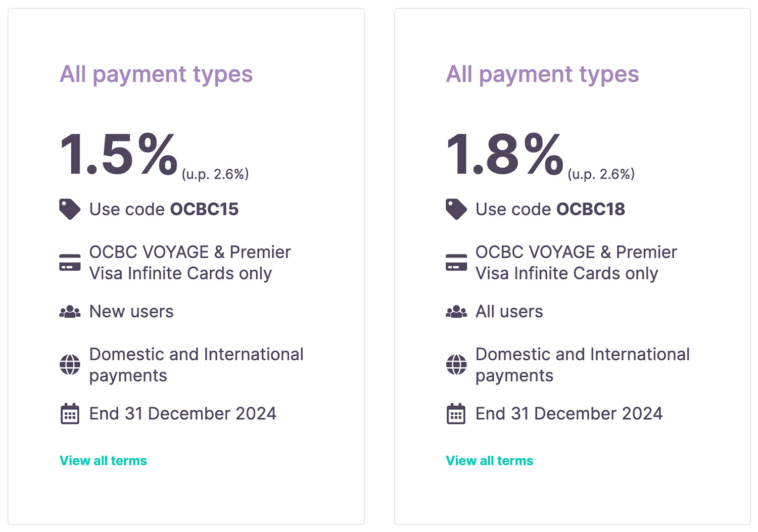Select the OCBC15 promo code text
The width and height of the screenshot is (758, 532).
[x=204, y=209]
